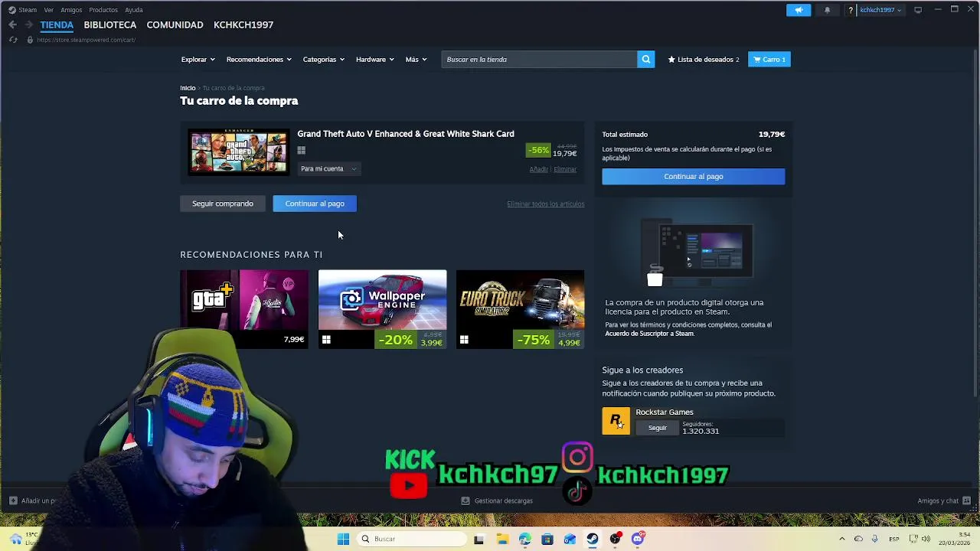Click the Windows taskbar Buscar box
Screen dimensions: 980x551
coord(412,539)
